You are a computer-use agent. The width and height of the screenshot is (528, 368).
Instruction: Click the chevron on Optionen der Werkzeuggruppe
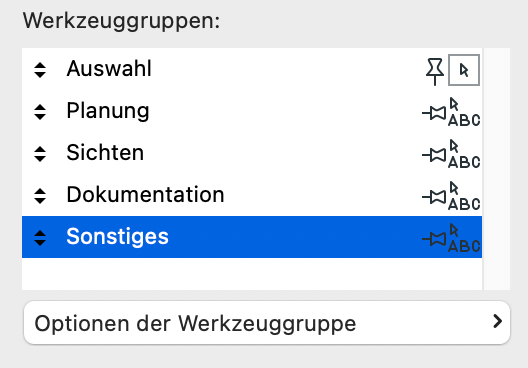pyautogui.click(x=497, y=322)
